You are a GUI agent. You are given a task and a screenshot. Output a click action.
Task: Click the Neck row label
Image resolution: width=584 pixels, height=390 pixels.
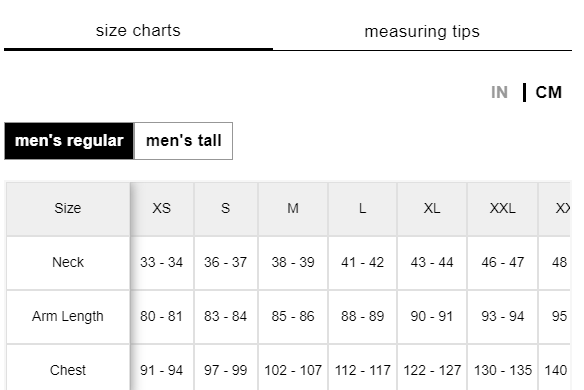click(68, 262)
